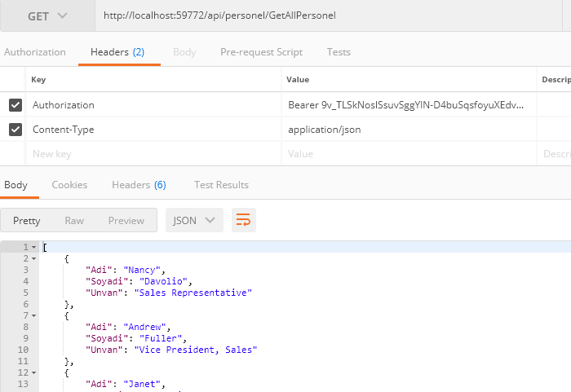571x392 pixels.
Task: Collapse the object at line 12
Action: point(34,372)
